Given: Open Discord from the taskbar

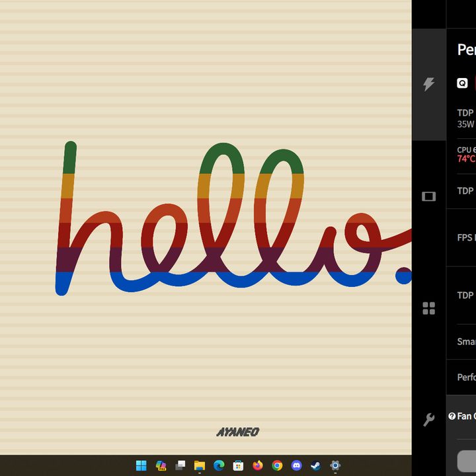Looking at the screenshot, I should point(297,465).
